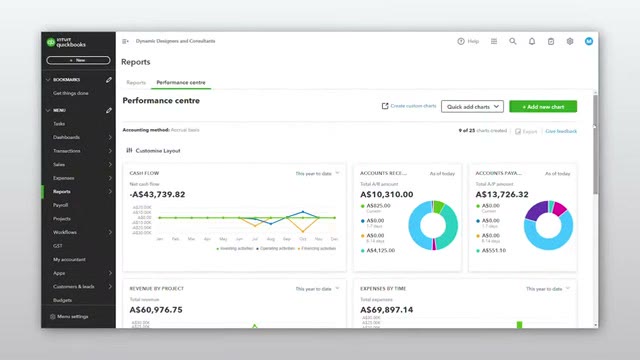Open GST in sidebar
Image resolution: width=640 pixels, height=360 pixels.
(x=58, y=246)
